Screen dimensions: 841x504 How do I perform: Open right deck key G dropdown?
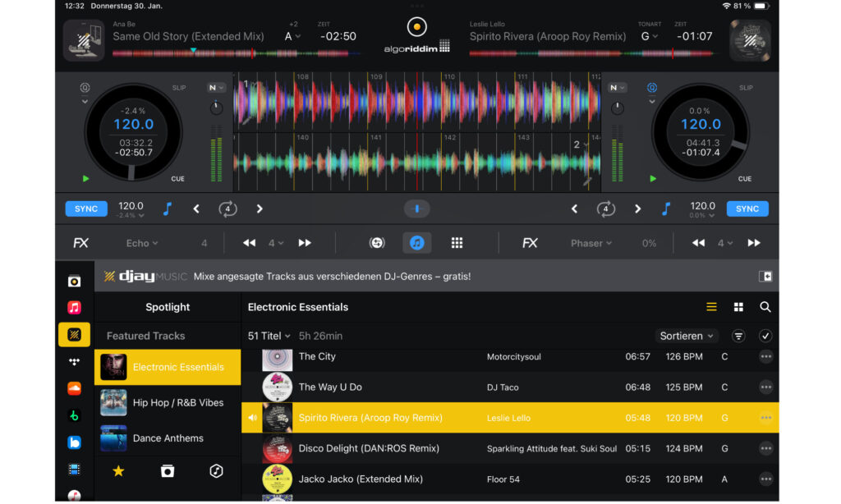pos(649,36)
